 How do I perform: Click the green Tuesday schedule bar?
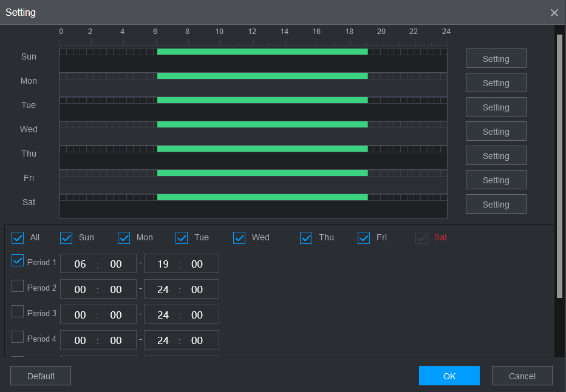(x=262, y=100)
